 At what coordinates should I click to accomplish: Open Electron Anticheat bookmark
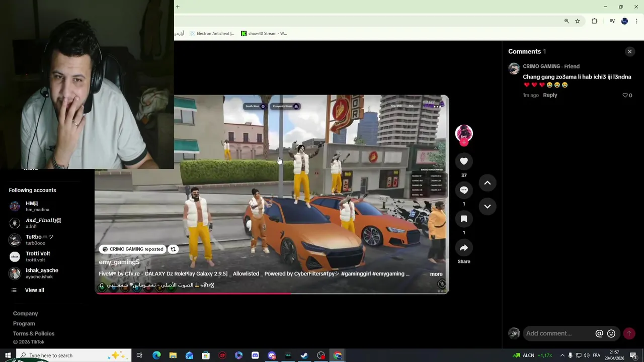point(211,34)
